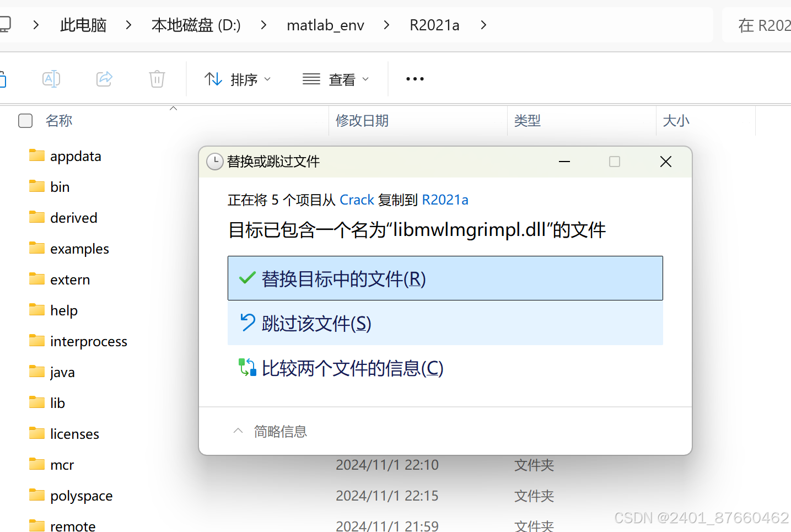Click 比较两个文件的信息 to compare files
The height and width of the screenshot is (532, 791).
352,368
